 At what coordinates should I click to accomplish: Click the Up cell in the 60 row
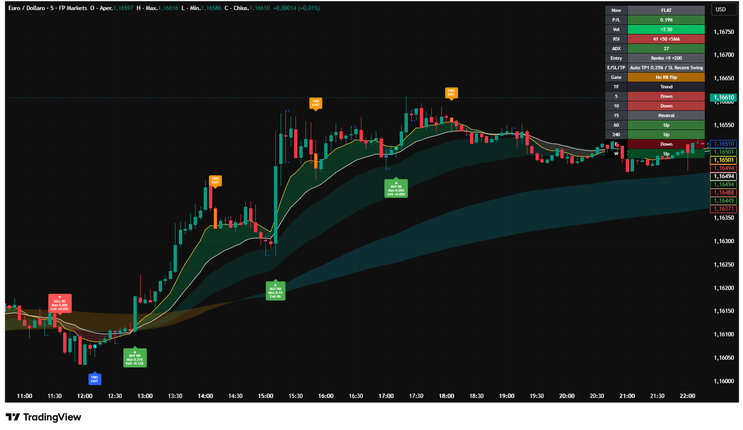click(x=666, y=125)
